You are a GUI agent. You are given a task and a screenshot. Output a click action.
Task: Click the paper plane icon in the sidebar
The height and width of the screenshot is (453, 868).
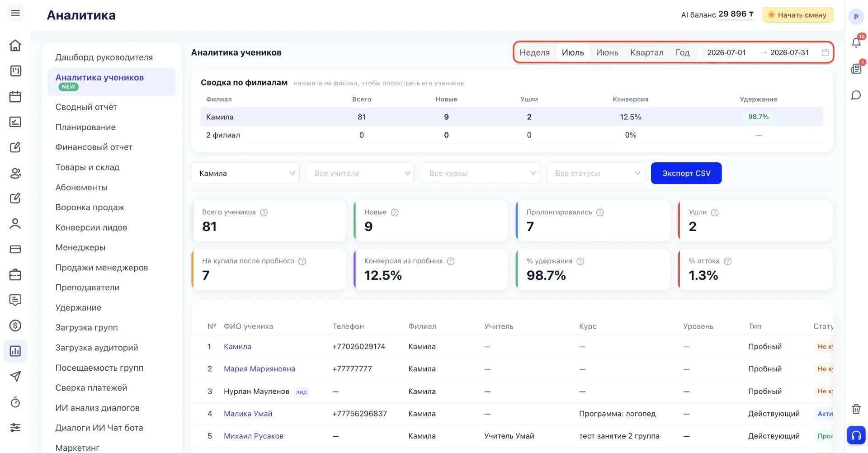(15, 376)
